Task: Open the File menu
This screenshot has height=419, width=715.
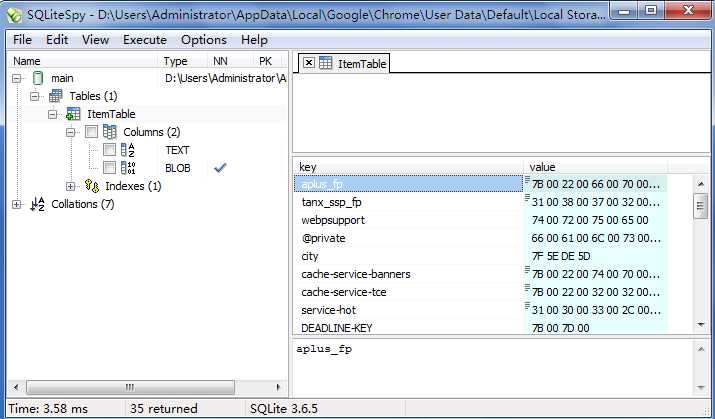Action: 22,40
